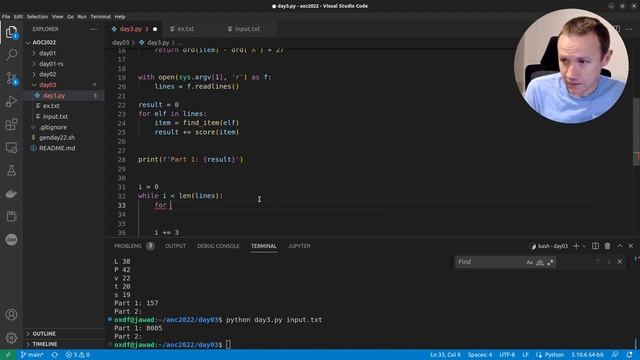
Task: Open the Search view in activity bar
Action: [x=11, y=54]
